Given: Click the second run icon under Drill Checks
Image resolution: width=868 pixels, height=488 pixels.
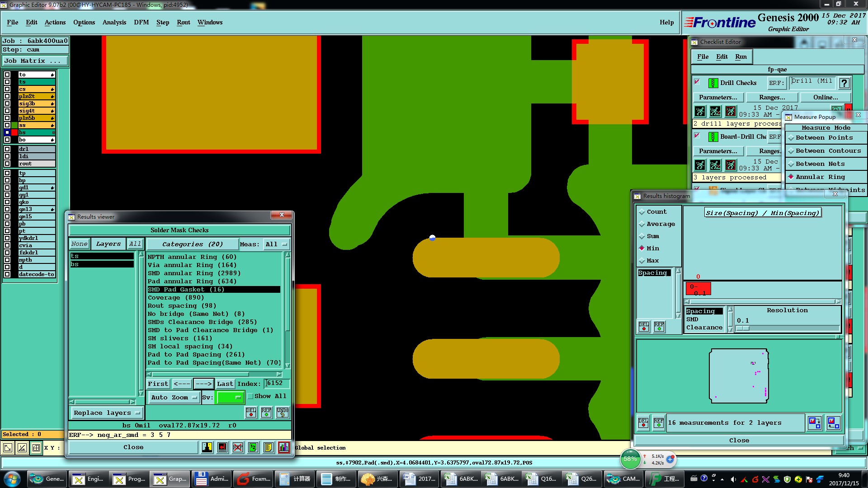Looking at the screenshot, I should coord(715,111).
